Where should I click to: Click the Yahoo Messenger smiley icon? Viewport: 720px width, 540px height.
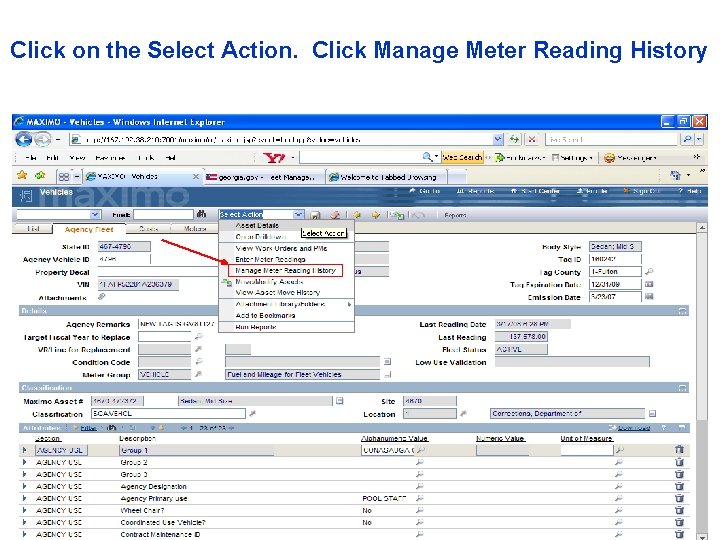(x=609, y=158)
